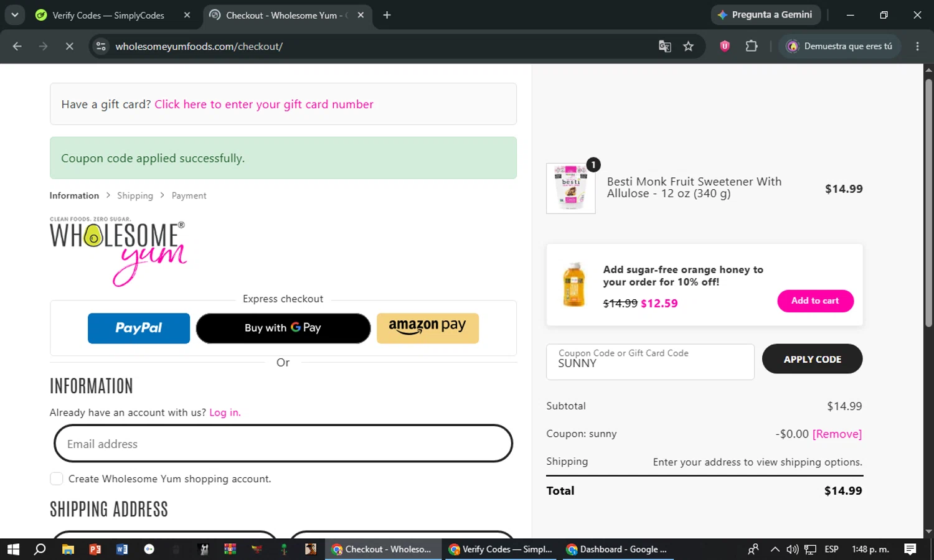The width and height of the screenshot is (934, 560).
Task: Remove the sunny coupon
Action: pyautogui.click(x=837, y=434)
